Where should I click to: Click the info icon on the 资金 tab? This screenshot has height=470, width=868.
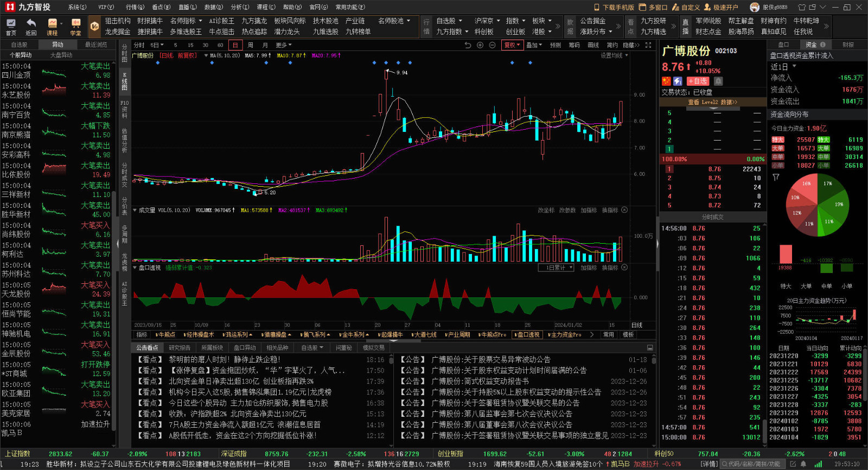point(823,45)
